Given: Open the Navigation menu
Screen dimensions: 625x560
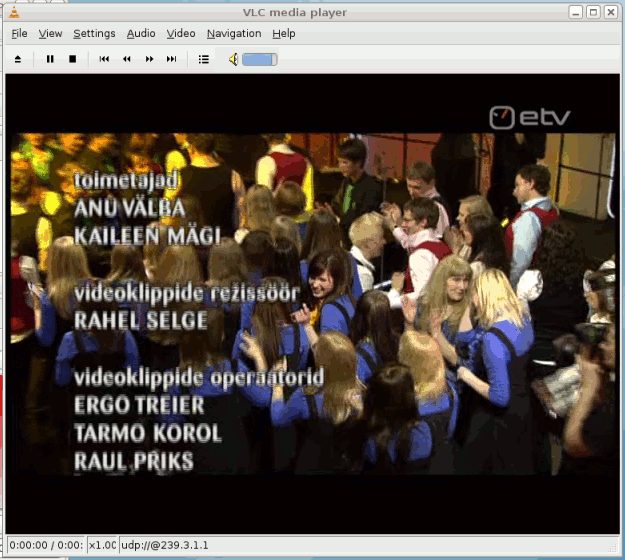Looking at the screenshot, I should (x=234, y=33).
